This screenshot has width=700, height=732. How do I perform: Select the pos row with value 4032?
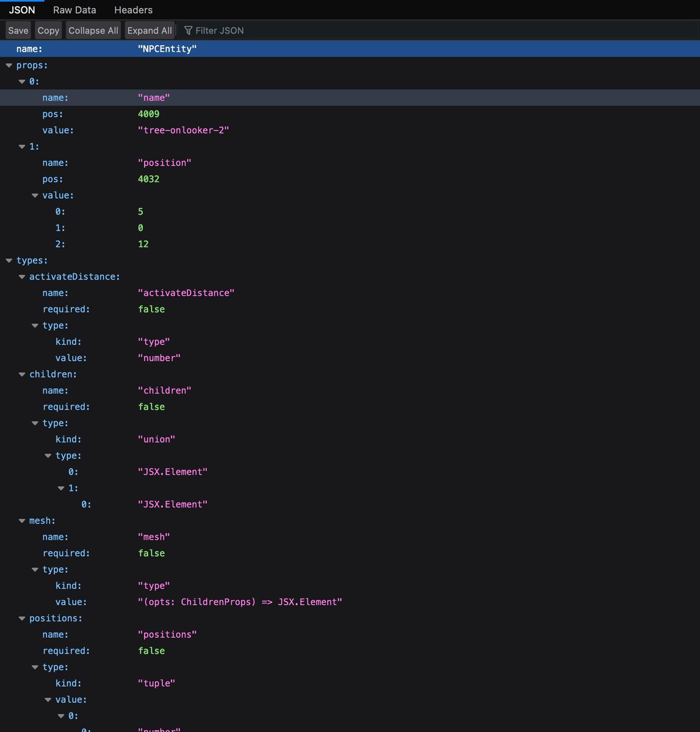point(350,179)
